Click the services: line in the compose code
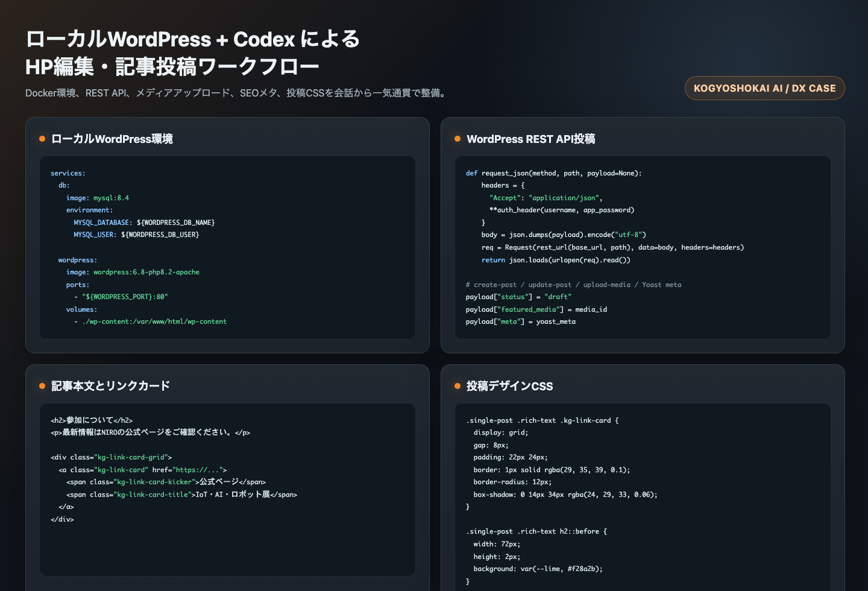The height and width of the screenshot is (591, 868). [68, 173]
